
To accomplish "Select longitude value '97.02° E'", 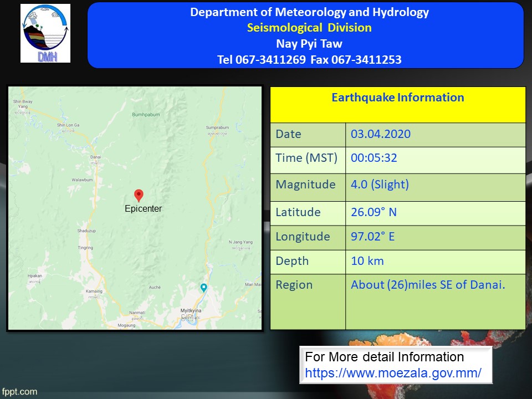I will click(x=372, y=237).
